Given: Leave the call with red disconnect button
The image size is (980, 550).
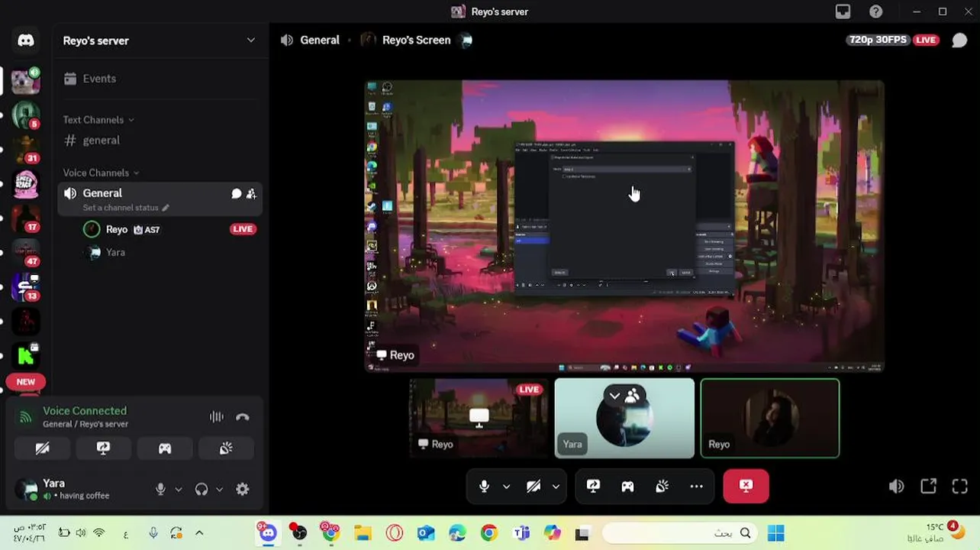Looking at the screenshot, I should coord(746,487).
